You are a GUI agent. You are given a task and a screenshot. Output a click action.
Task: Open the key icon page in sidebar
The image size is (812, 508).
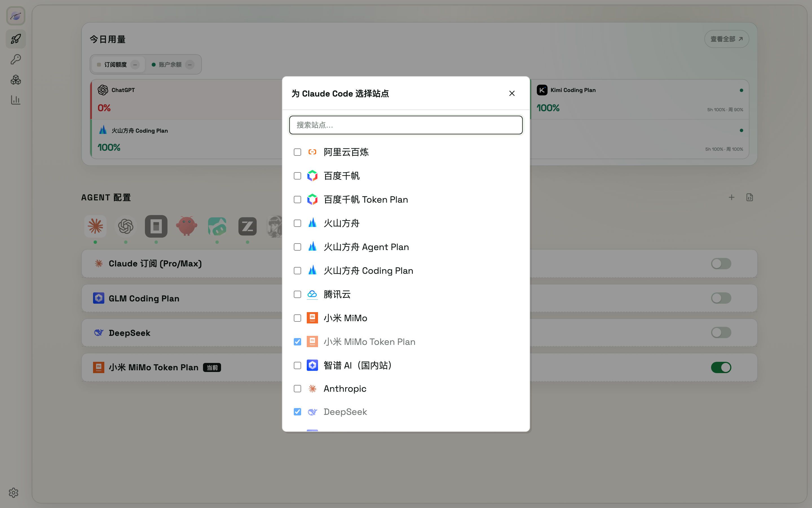click(x=16, y=60)
